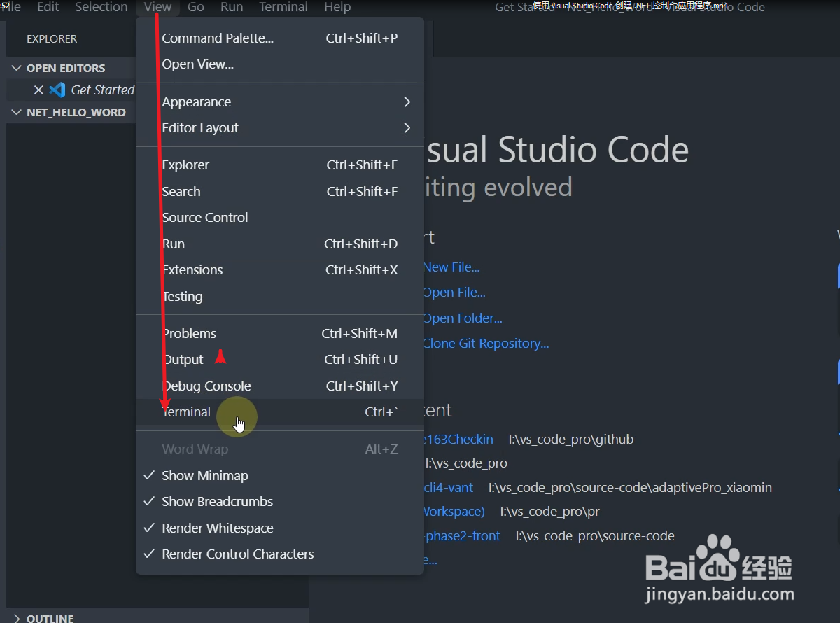
Task: Open recent project ending in cli4-vant
Action: 449,488
